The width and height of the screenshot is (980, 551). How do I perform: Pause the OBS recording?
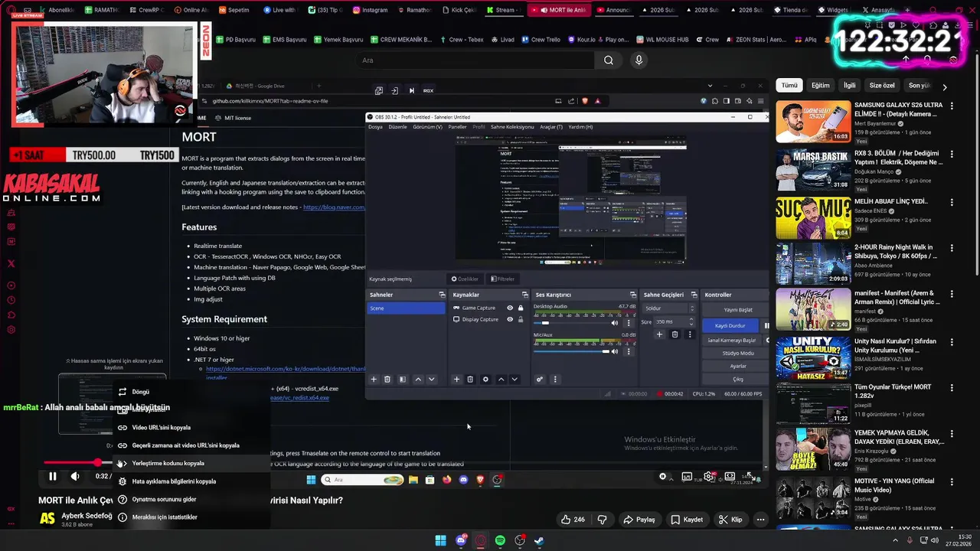(x=766, y=325)
